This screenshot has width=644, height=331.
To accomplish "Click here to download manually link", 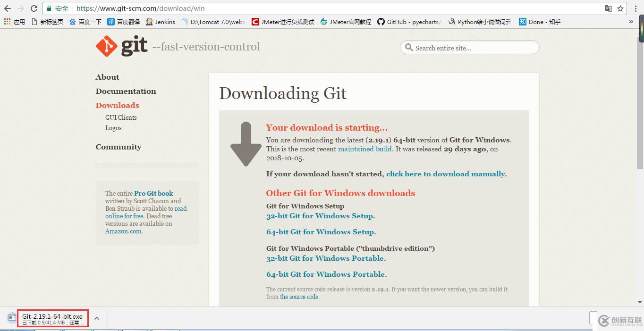I will 446,174.
